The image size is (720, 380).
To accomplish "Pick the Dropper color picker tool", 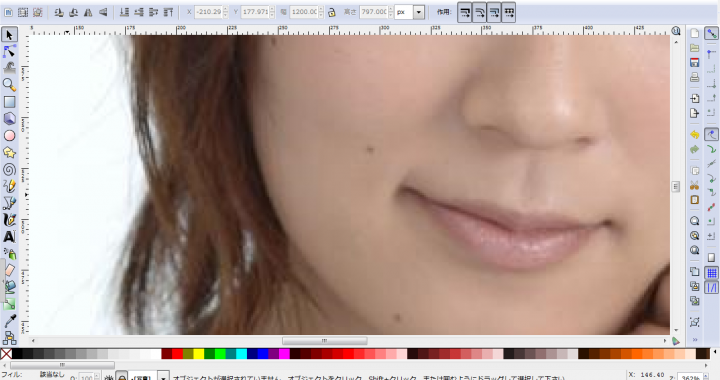I will 10,321.
